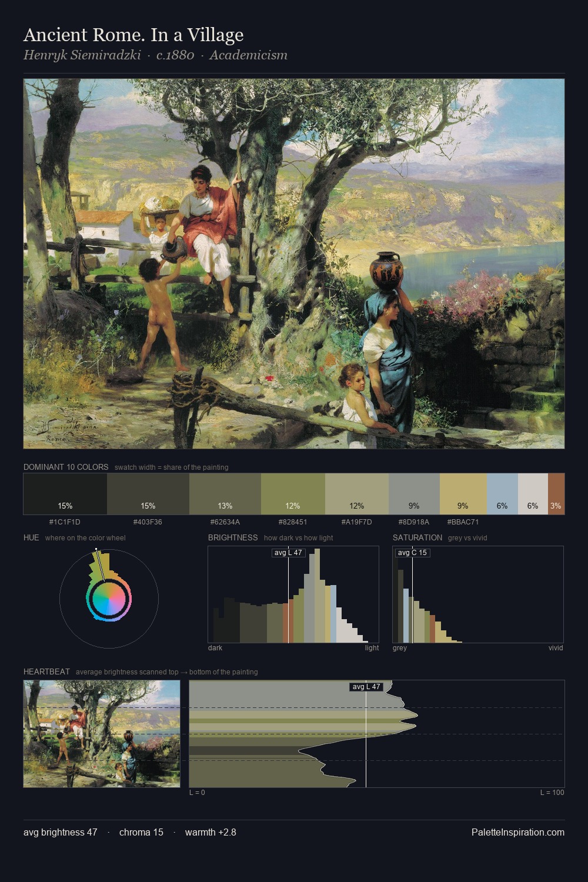Choose the 12% olive green swatch above #828451
This screenshot has width=588, height=882.
click(293, 494)
